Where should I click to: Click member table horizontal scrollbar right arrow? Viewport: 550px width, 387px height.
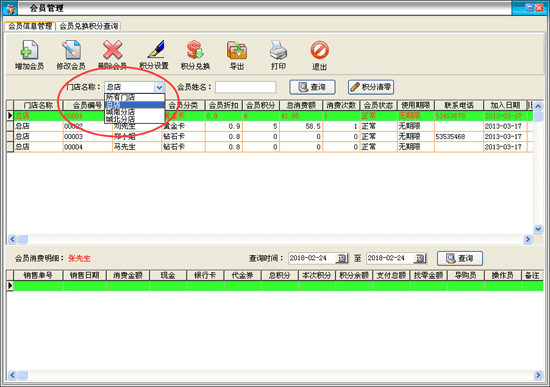pyautogui.click(x=528, y=239)
